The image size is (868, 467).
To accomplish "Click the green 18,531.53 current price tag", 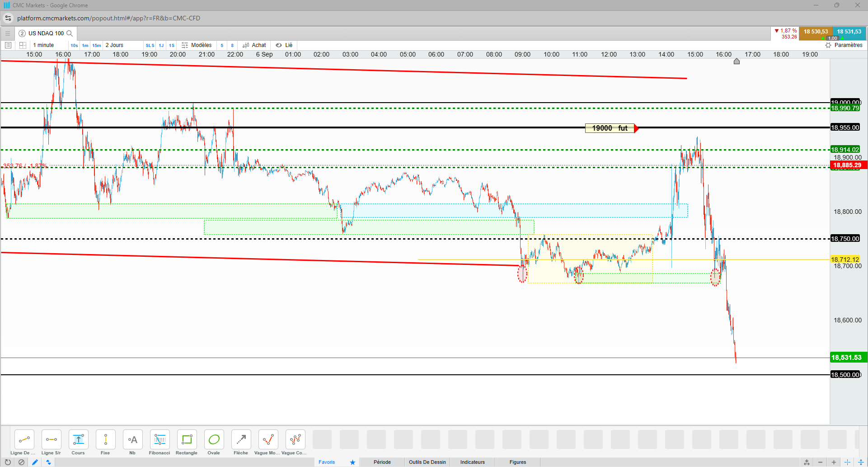I will point(849,358).
